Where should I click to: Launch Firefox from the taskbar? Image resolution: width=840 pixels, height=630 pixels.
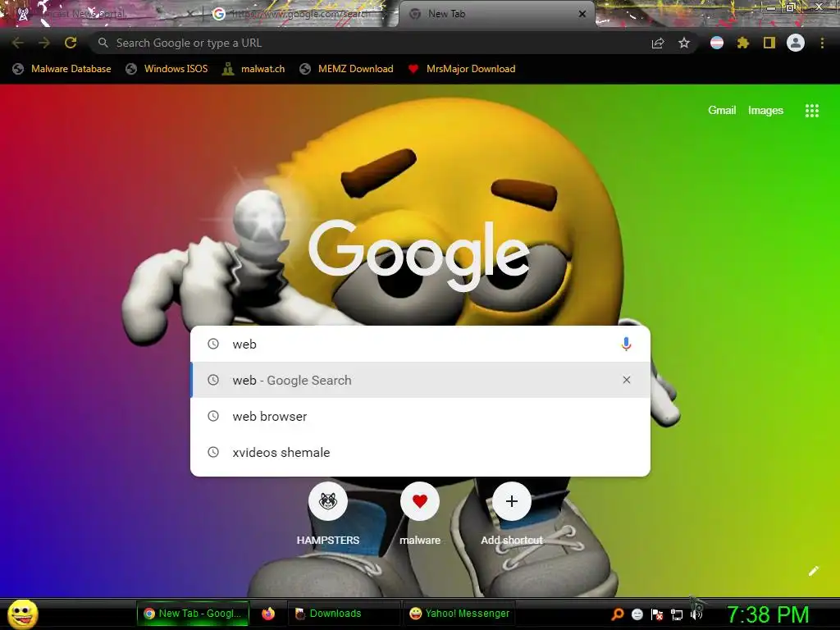click(268, 614)
